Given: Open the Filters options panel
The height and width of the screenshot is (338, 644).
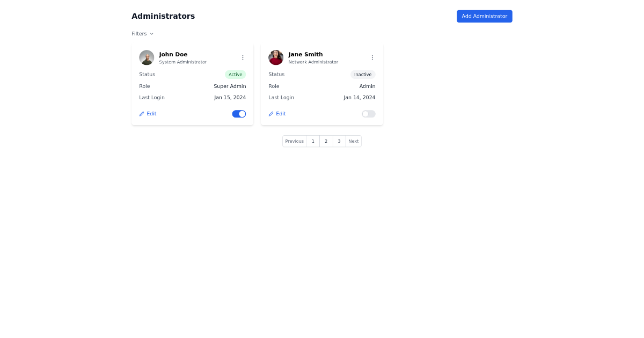Looking at the screenshot, I should 142,33.
